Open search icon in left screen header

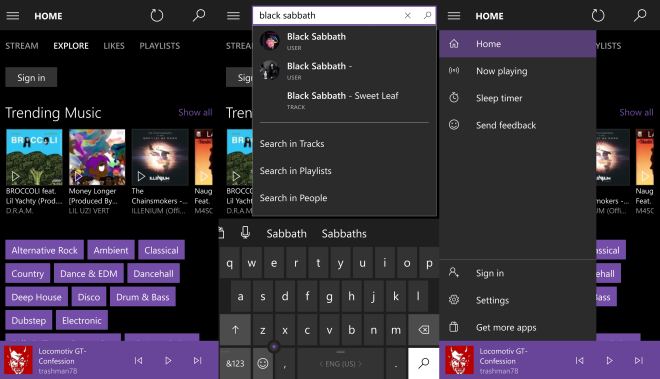[x=199, y=16]
